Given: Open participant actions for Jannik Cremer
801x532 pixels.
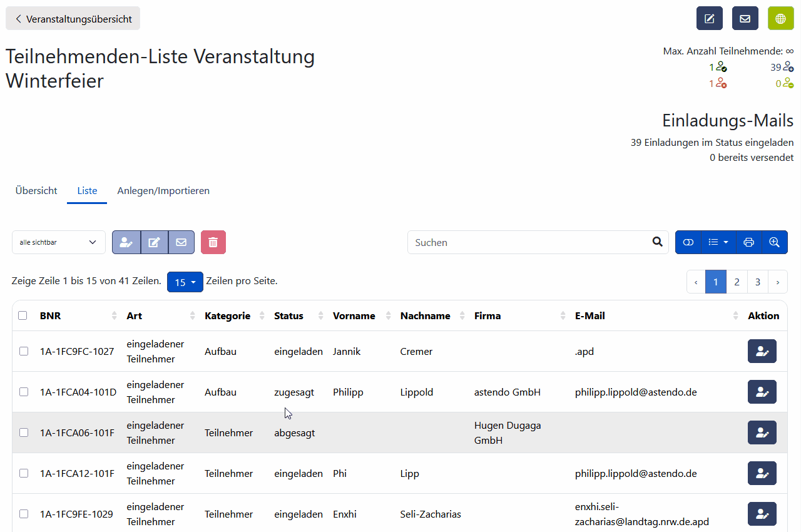Looking at the screenshot, I should coord(762,351).
